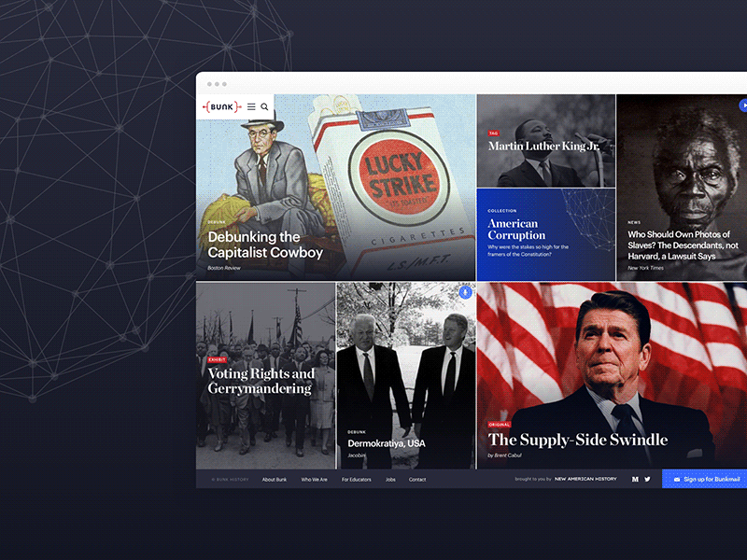Open the Dermokratiya, USA article

(387, 443)
